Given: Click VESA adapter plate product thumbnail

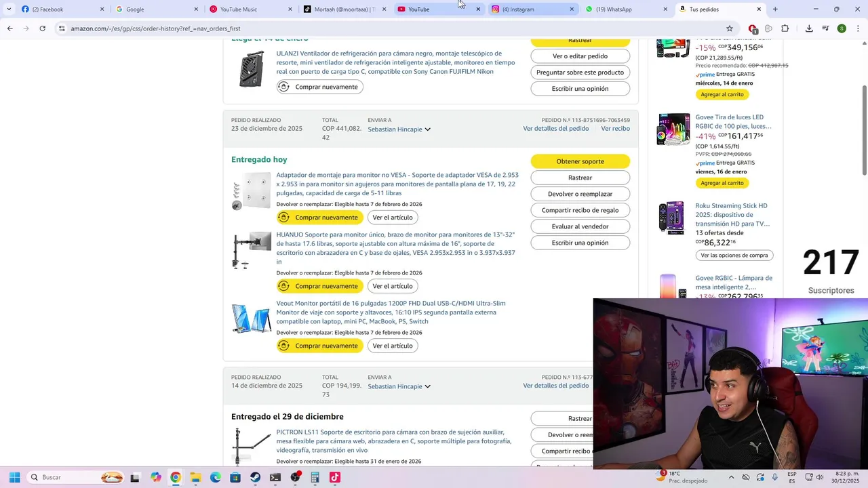Looking at the screenshot, I should pos(252,191).
